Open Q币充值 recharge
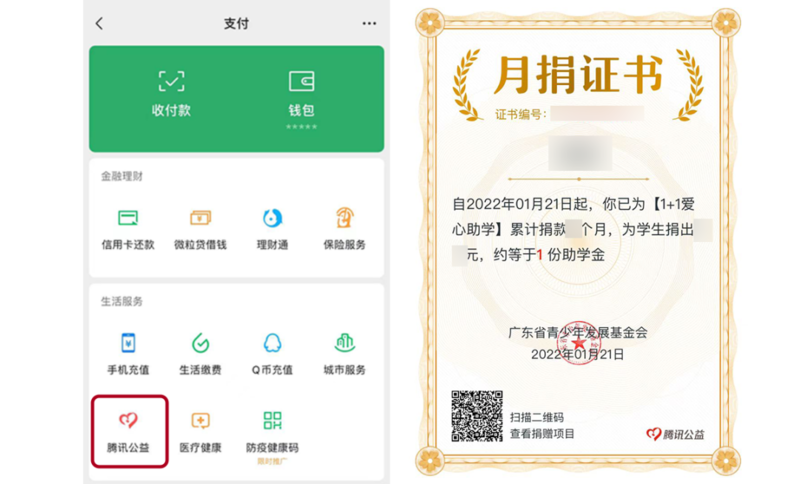 (272, 353)
